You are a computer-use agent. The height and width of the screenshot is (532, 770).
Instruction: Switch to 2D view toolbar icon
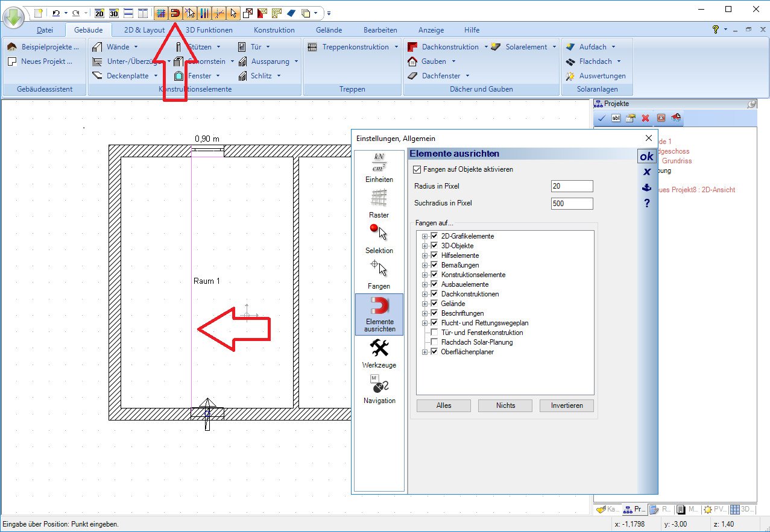point(99,13)
